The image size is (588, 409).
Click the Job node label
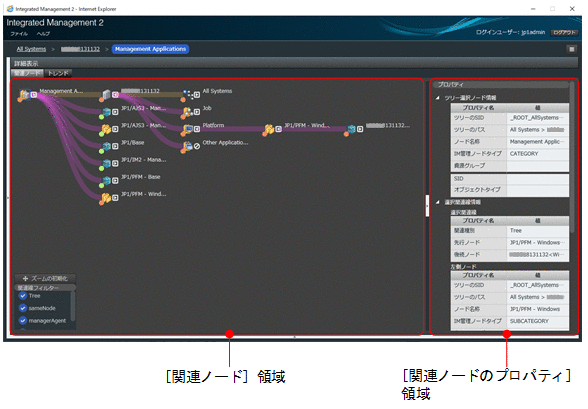(x=207, y=108)
